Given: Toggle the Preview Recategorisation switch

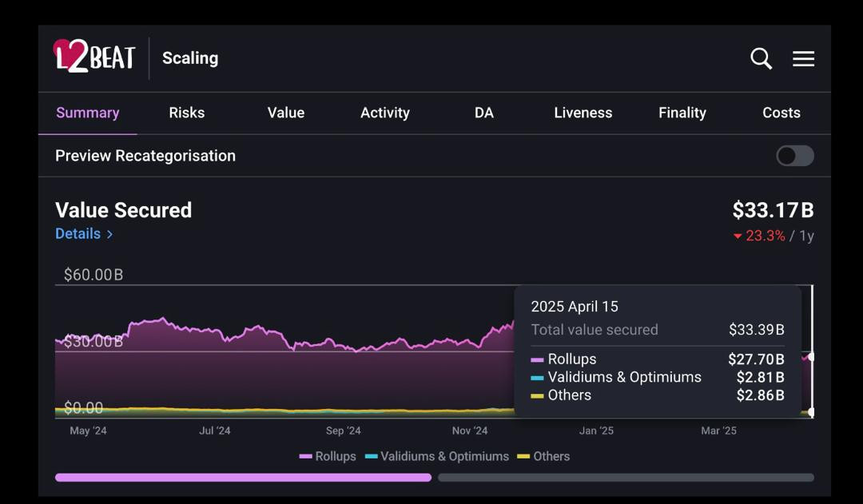Looking at the screenshot, I should tap(794, 156).
